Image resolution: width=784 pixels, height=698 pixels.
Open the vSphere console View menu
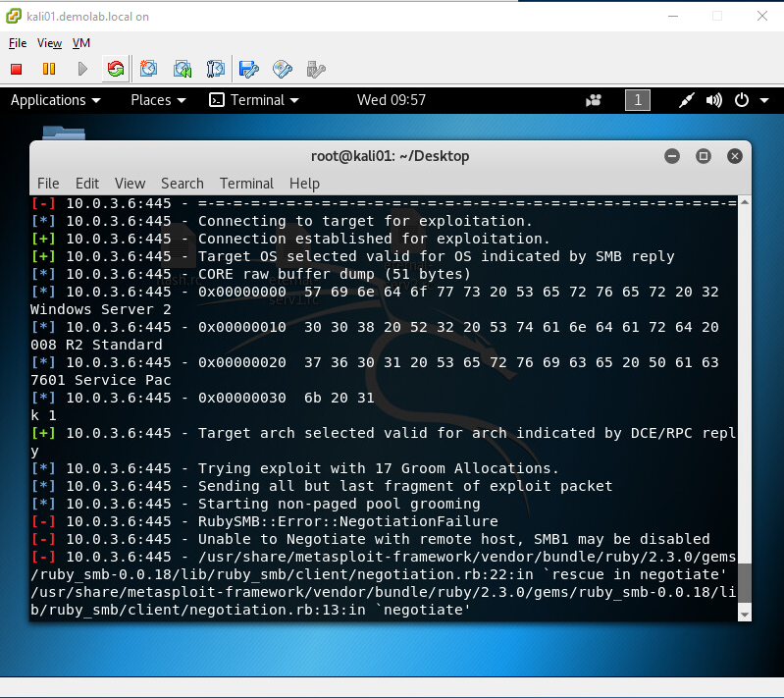pyautogui.click(x=49, y=43)
